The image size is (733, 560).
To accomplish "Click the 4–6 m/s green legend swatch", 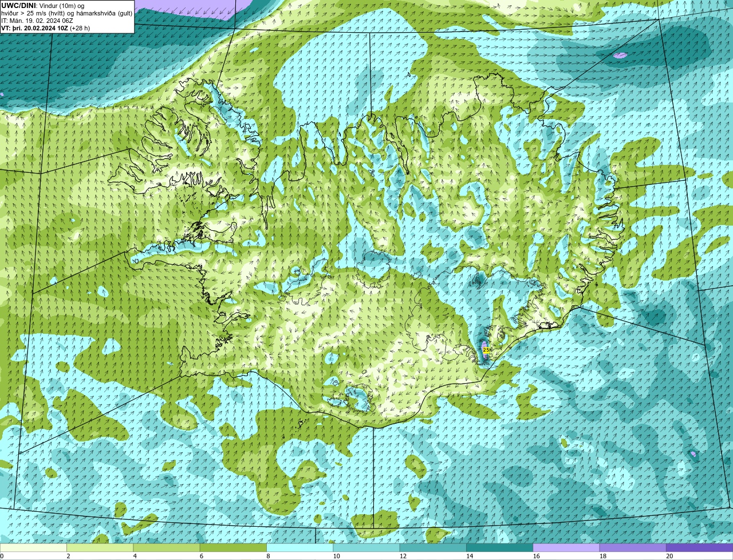I will pos(167,547).
